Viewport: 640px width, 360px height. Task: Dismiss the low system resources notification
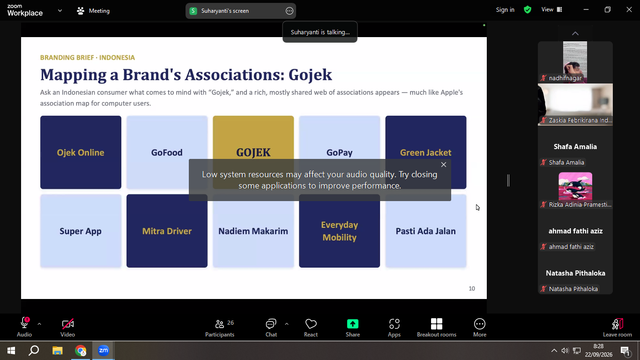tap(444, 164)
